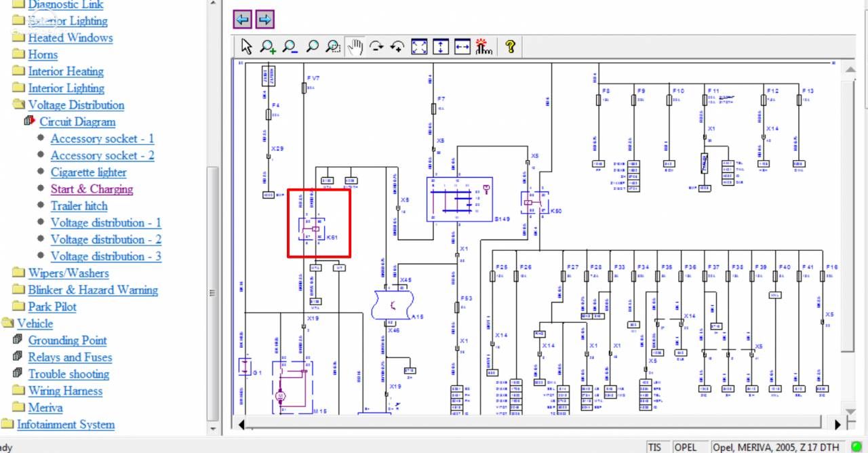Collapse the open Voltage Distribution folder
The height and width of the screenshot is (453, 868).
click(x=18, y=105)
